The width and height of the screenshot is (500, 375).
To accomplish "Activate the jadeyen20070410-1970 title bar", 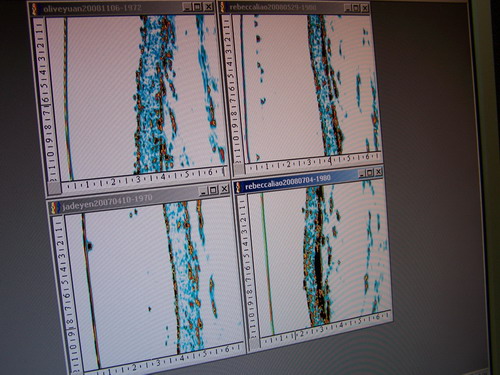I will click(139, 199).
